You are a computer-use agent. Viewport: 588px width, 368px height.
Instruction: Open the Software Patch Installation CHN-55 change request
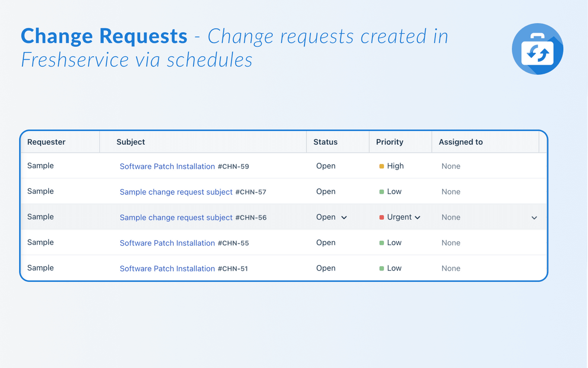(167, 243)
